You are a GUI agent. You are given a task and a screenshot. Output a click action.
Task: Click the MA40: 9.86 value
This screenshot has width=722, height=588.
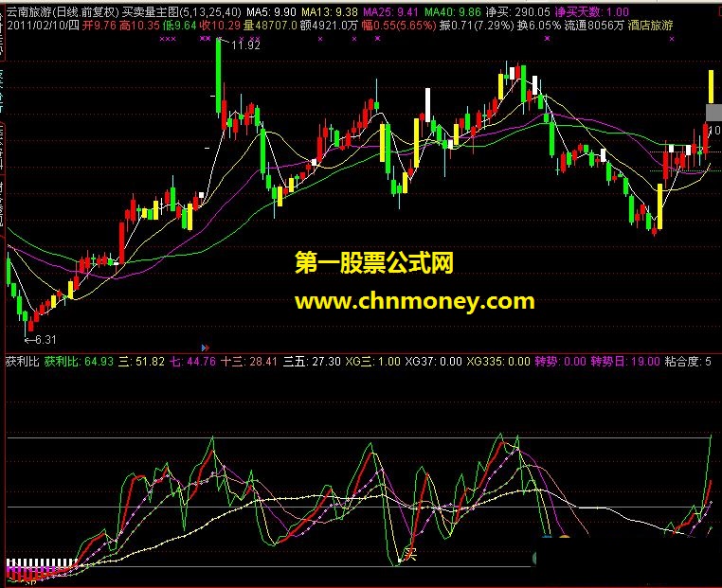pos(453,12)
